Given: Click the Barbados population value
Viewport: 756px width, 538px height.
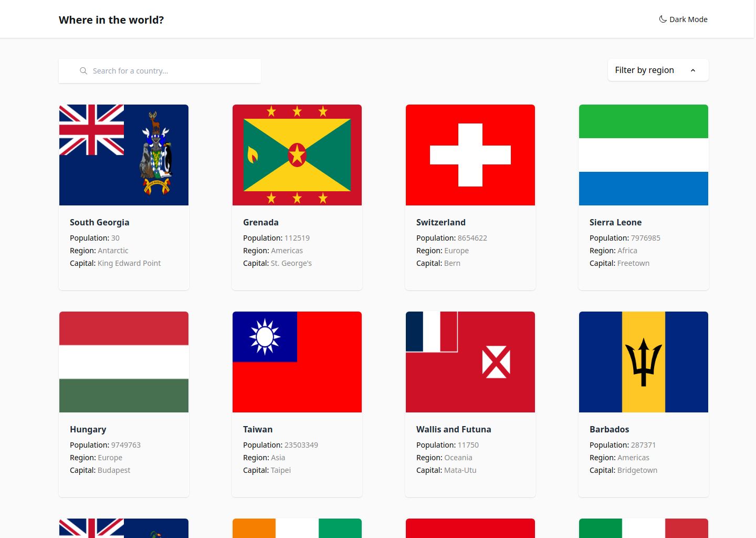Looking at the screenshot, I should coord(643,444).
